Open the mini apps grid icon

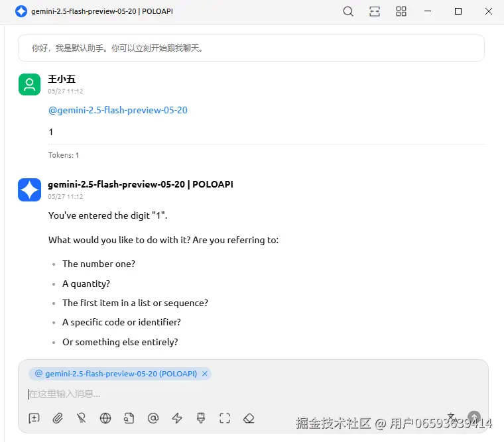tap(401, 11)
